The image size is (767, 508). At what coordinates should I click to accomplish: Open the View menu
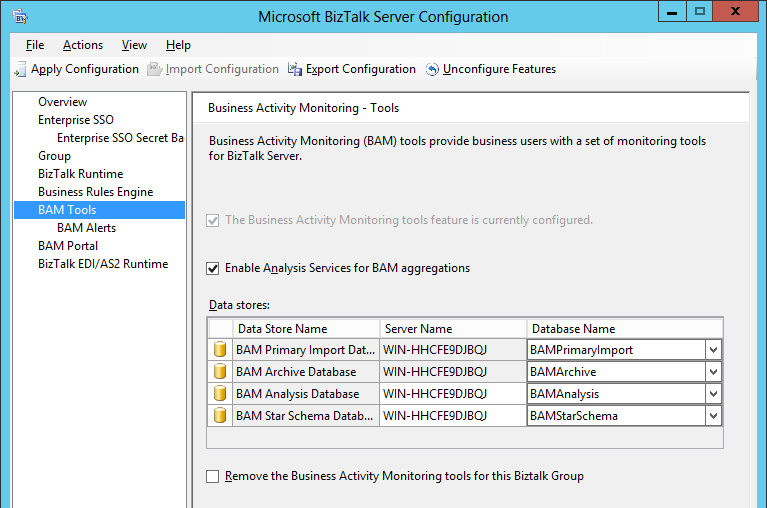pos(134,45)
